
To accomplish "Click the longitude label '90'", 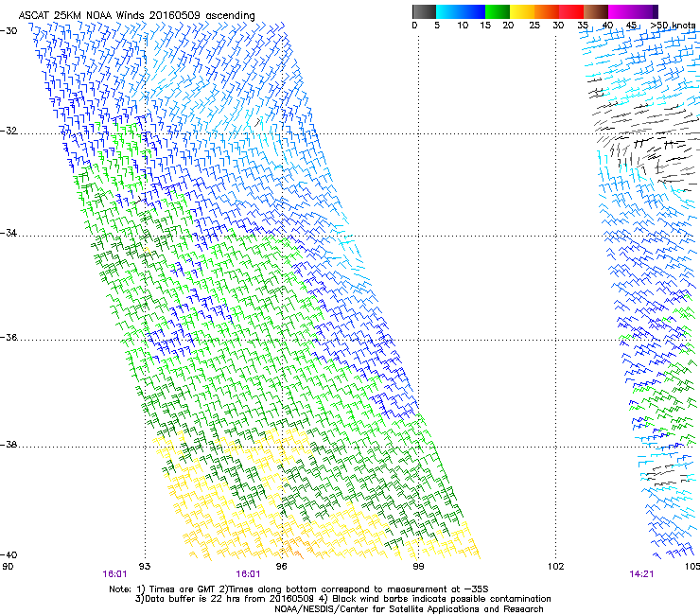I will click(x=8, y=567).
